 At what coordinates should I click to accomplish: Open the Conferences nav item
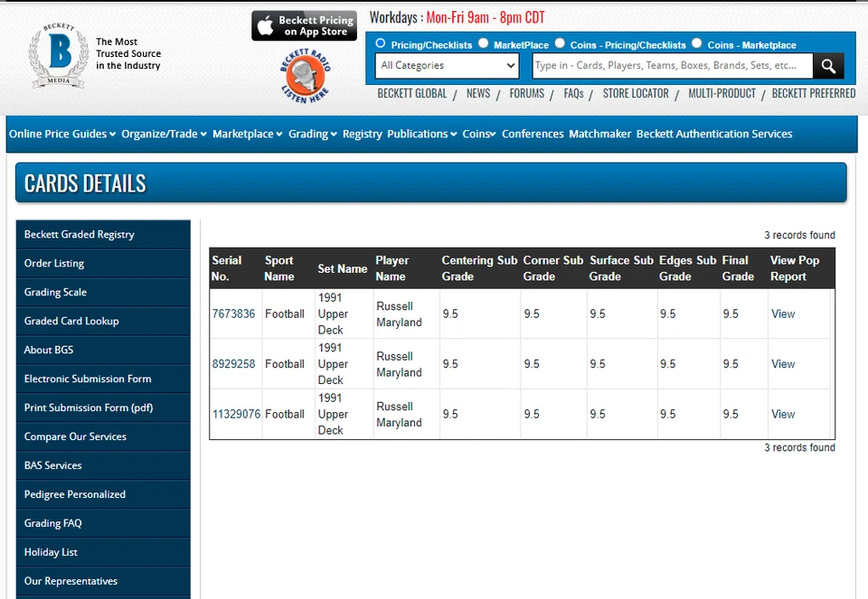coord(533,134)
